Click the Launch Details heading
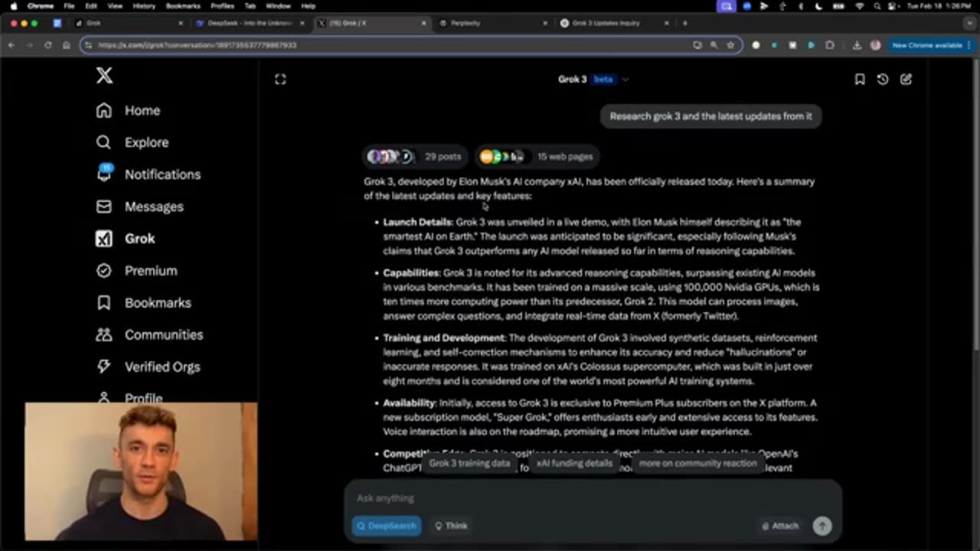This screenshot has width=980, height=551. coord(418,222)
